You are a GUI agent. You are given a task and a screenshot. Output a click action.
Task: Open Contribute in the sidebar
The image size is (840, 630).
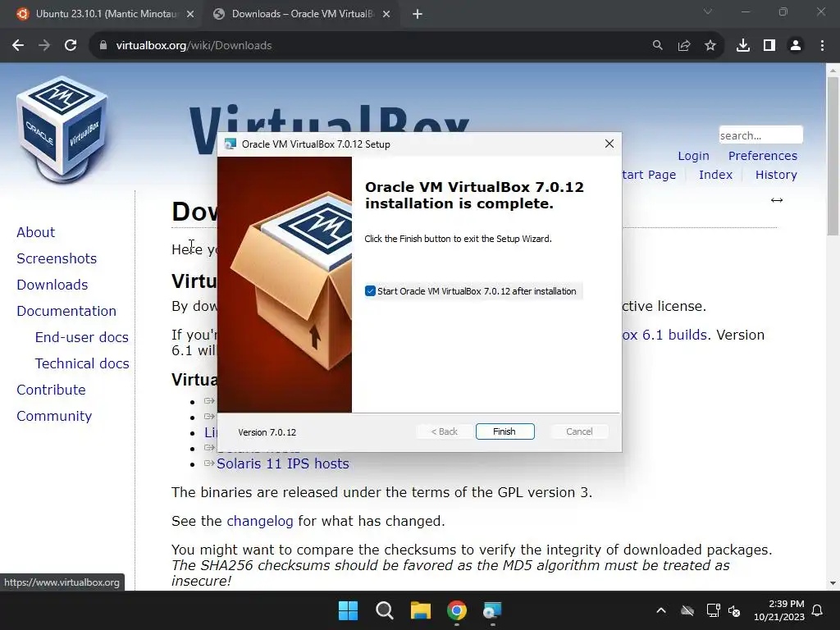(51, 390)
